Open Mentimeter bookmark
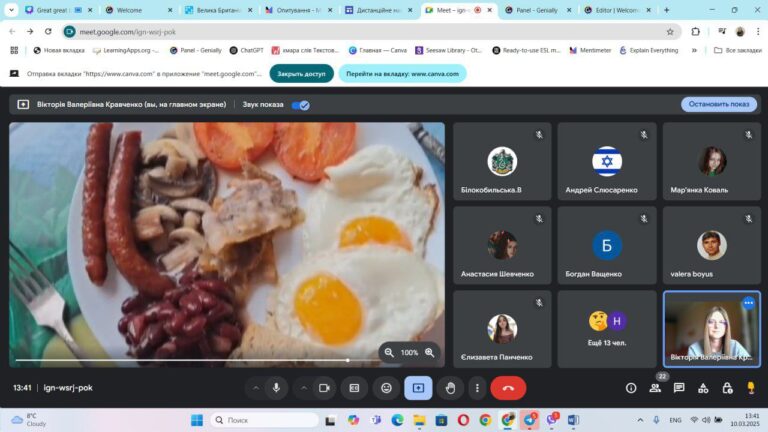Viewport: 768px width, 432px height. coord(590,50)
